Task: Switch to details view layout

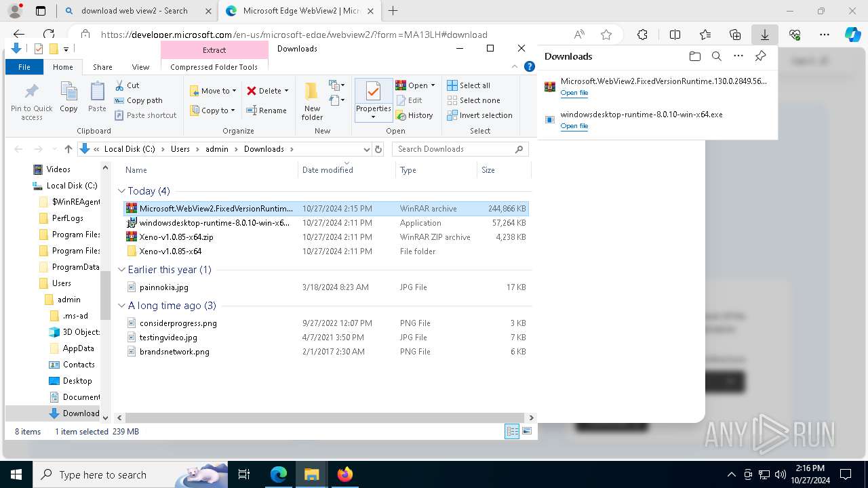Action: click(512, 431)
